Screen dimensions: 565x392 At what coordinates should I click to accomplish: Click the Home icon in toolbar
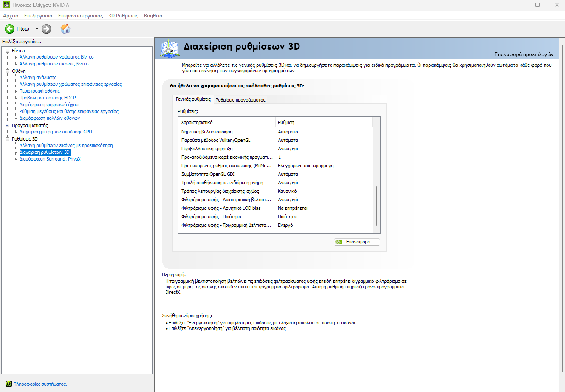coord(65,29)
